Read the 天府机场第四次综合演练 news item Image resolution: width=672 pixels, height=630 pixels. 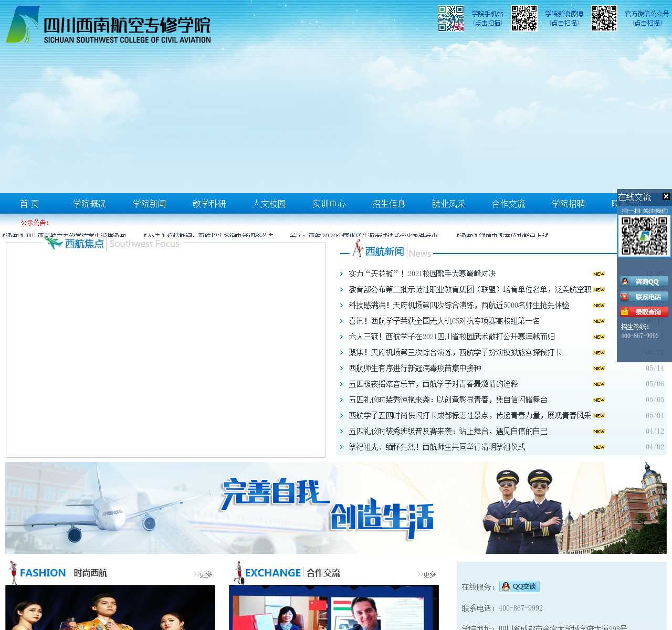pyautogui.click(x=459, y=305)
